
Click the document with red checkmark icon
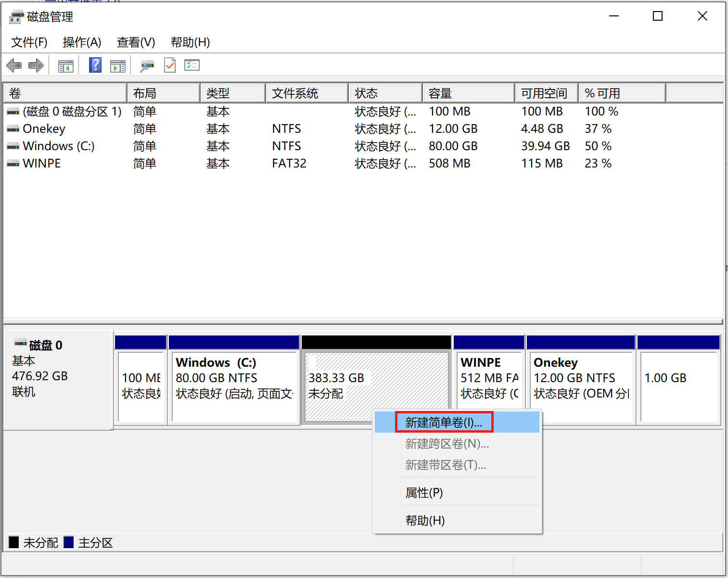tap(170, 65)
